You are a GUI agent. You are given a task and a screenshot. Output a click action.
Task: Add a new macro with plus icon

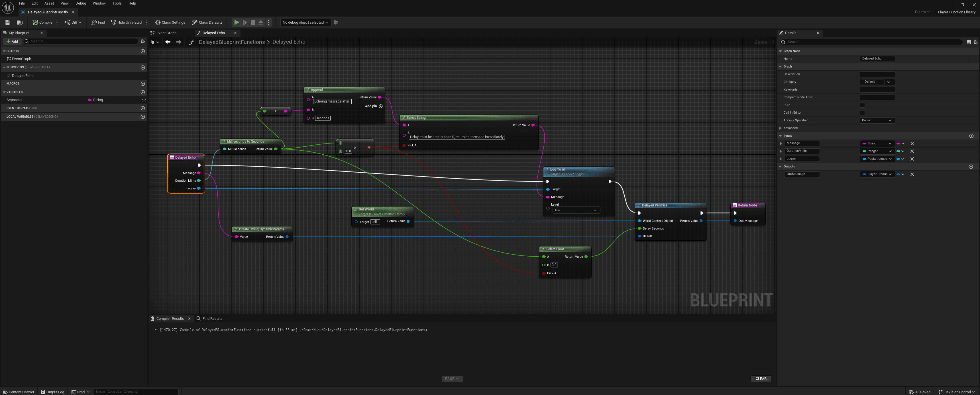click(x=143, y=84)
